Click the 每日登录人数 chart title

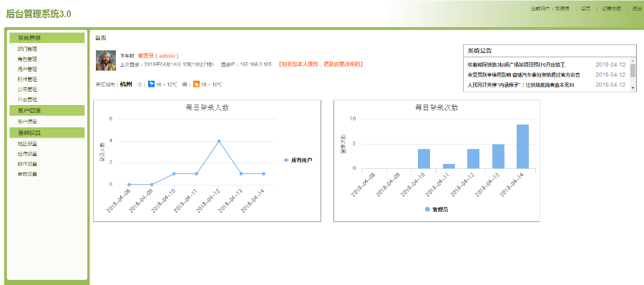click(208, 108)
